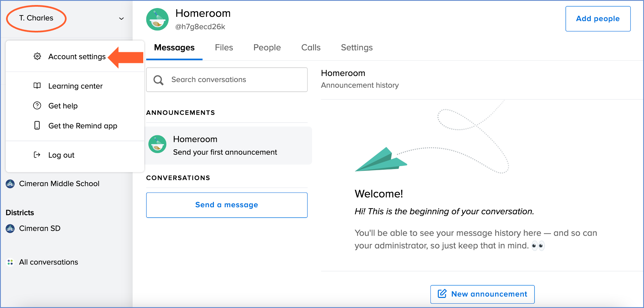This screenshot has width=644, height=308.
Task: Click the Log out arrow icon
Action: coord(37,155)
